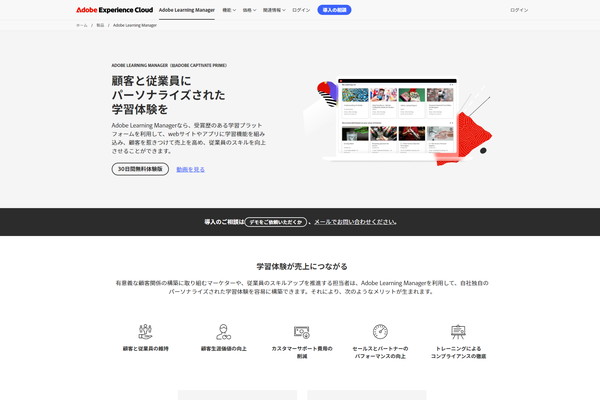The image size is (600, 400).
Task: Click the セールスとパートナーのパフォーマンスの向上 label
Action: pos(380,352)
